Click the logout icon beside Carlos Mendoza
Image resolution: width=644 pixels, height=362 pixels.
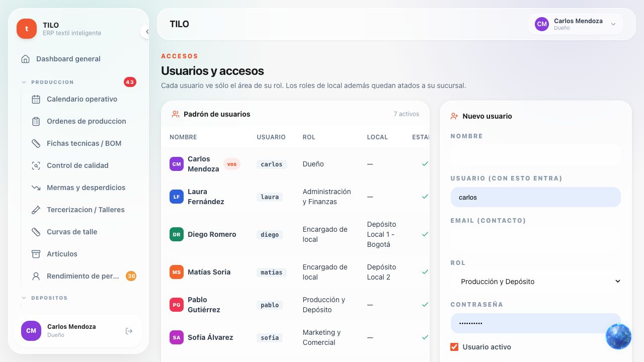pos(129,331)
